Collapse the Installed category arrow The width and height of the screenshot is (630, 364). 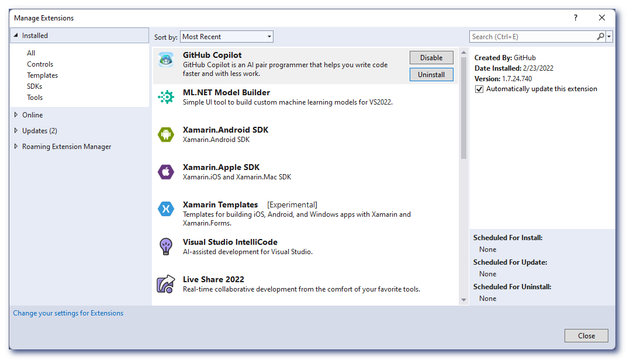point(16,36)
